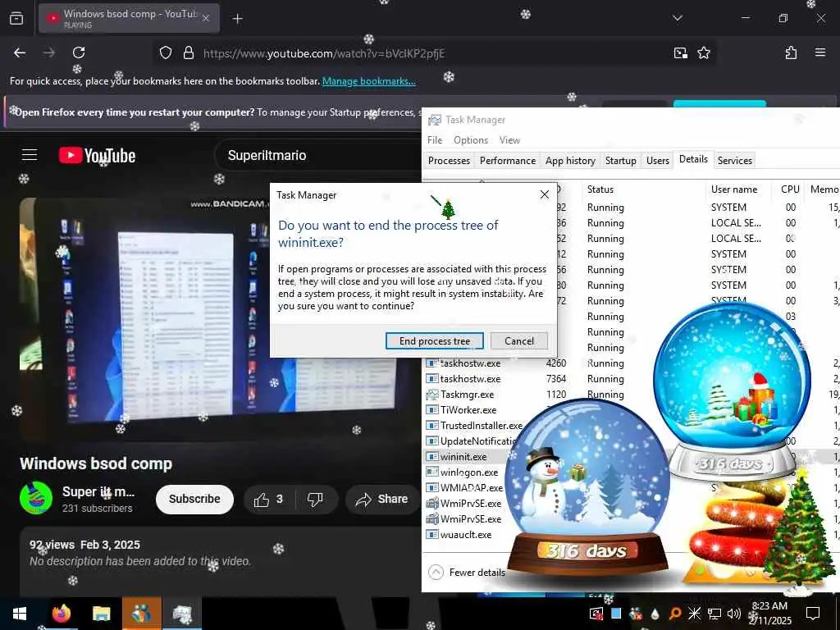Switch to the Startup tab

[x=620, y=160]
